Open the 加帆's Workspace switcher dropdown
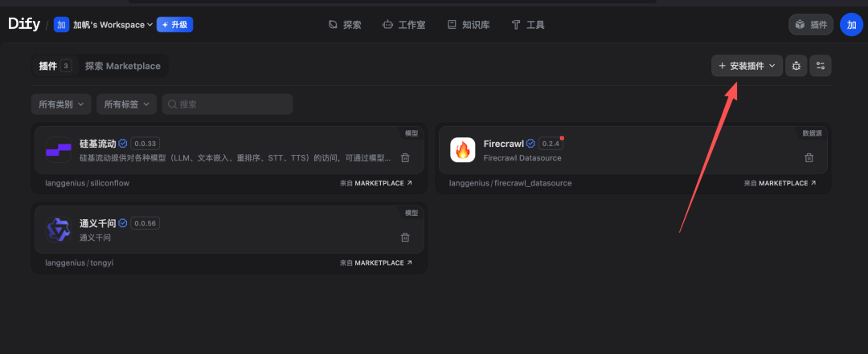 click(113, 25)
